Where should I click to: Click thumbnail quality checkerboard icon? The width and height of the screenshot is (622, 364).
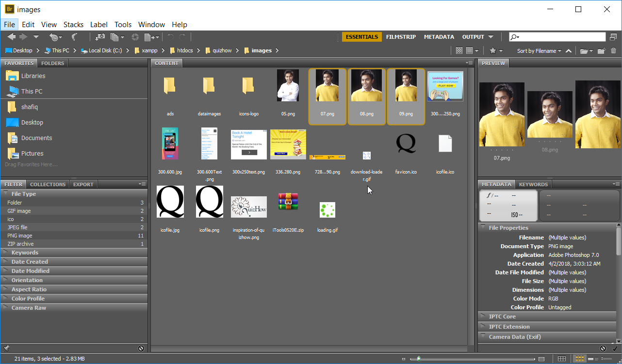coord(459,50)
